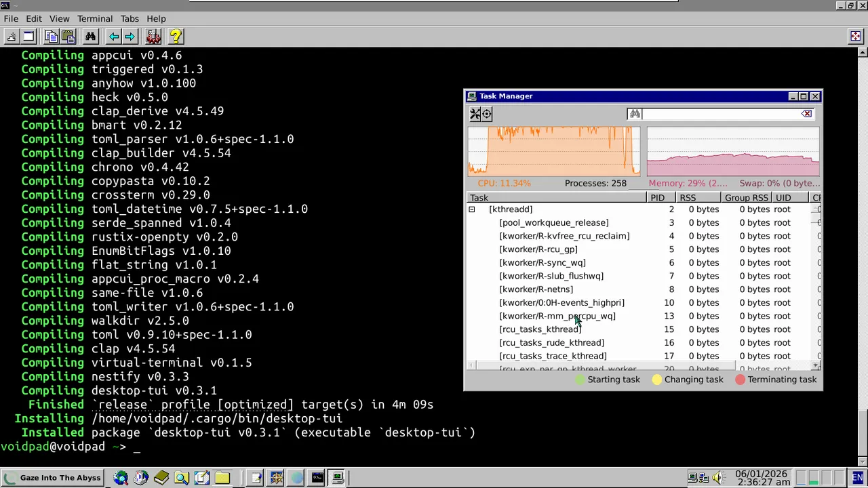The image size is (868, 488).
Task: Switch to next tab using right arrow icon
Action: point(130,37)
